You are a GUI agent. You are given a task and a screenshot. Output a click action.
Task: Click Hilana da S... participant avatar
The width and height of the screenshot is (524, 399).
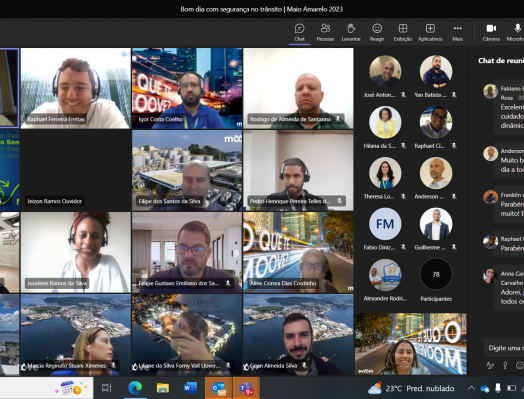click(385, 122)
